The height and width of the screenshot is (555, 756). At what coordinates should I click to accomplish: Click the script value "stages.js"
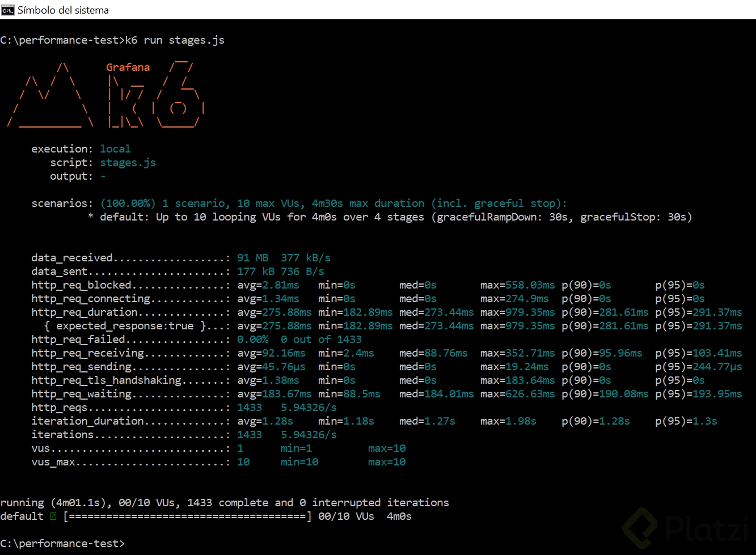[128, 163]
